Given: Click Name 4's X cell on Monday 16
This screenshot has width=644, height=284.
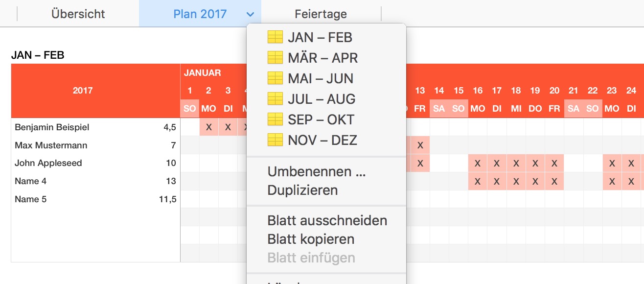Looking at the screenshot, I should click(478, 181).
